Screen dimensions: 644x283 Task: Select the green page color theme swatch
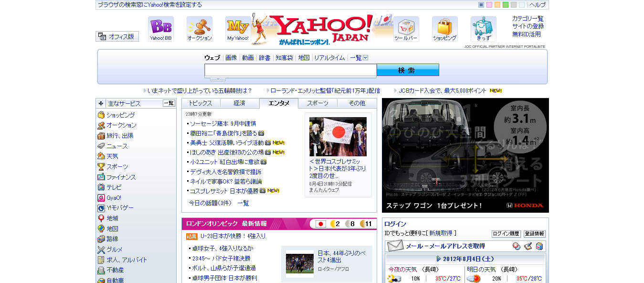tap(506, 5)
